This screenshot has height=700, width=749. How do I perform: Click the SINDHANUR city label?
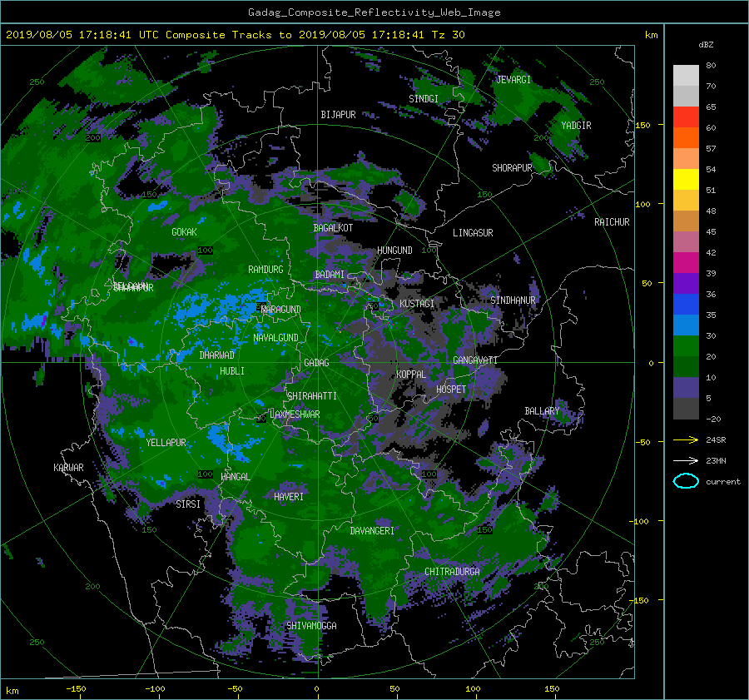click(x=513, y=300)
